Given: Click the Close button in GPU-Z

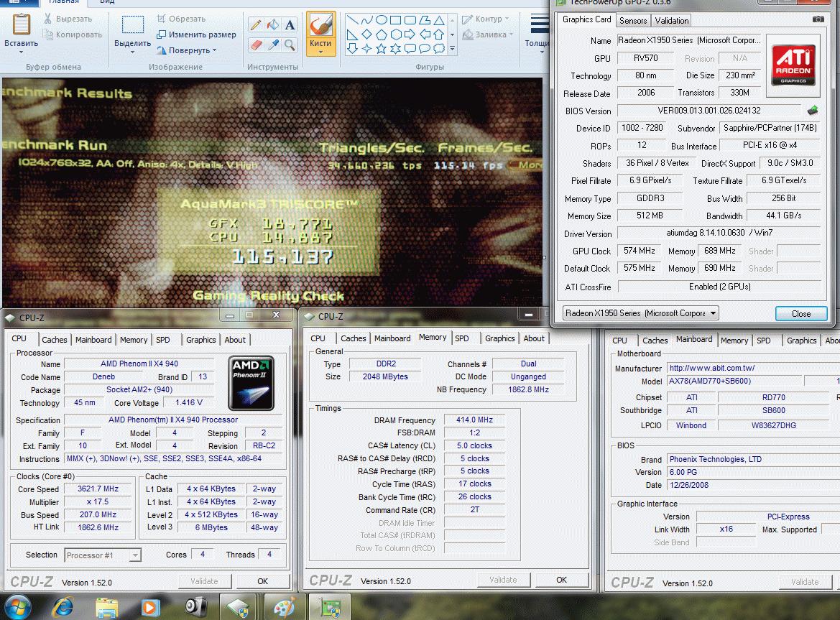Looking at the screenshot, I should click(801, 314).
